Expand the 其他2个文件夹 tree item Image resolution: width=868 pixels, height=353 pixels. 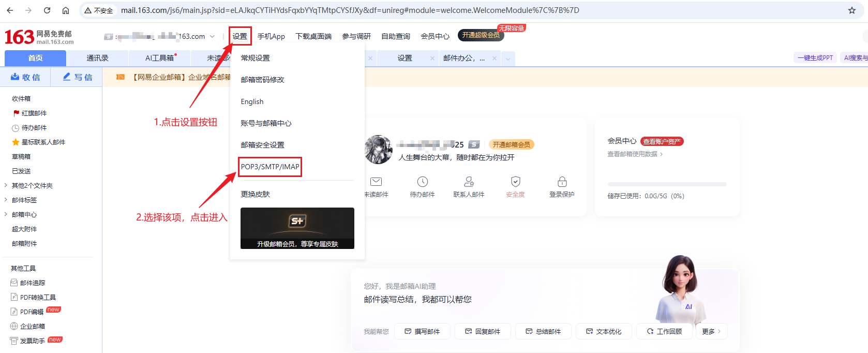click(6, 185)
